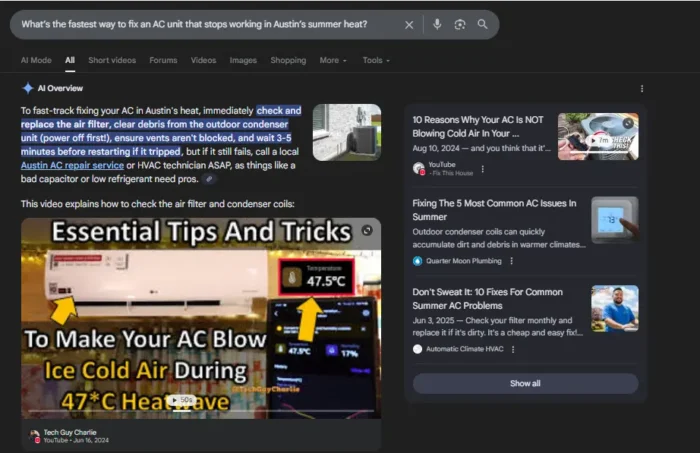Screen dimensions: 700x453
Task: Start voice search with the microphone icon
Action: pyautogui.click(x=437, y=24)
